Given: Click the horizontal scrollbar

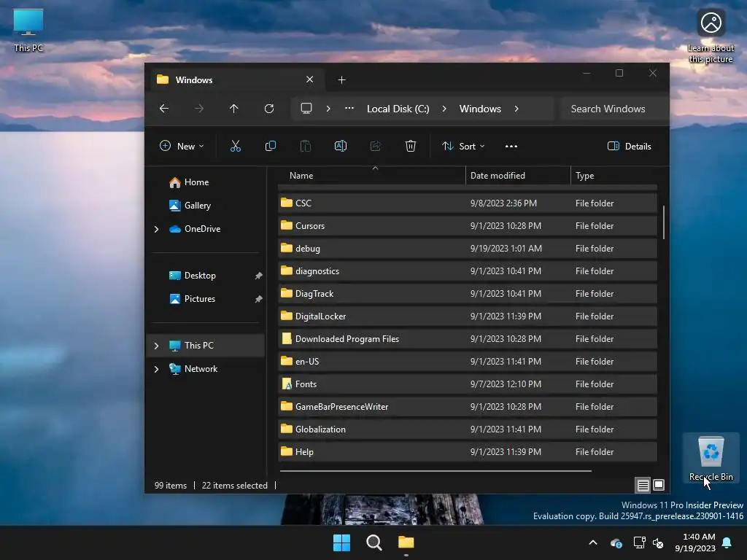Looking at the screenshot, I should coord(436,470).
